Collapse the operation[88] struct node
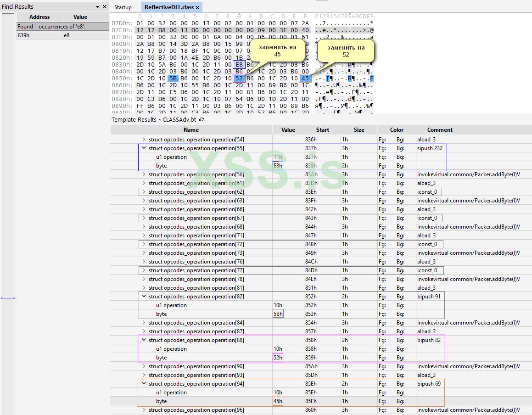532x415 pixels. pos(144,340)
